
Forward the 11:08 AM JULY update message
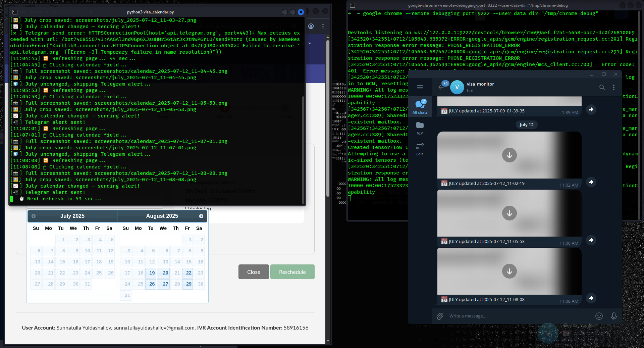pyautogui.click(x=591, y=298)
